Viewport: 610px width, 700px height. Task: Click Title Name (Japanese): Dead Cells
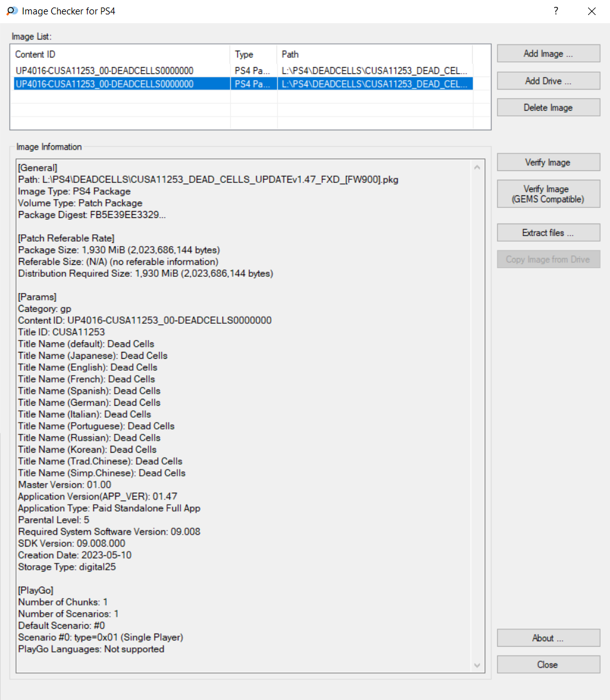coord(93,356)
